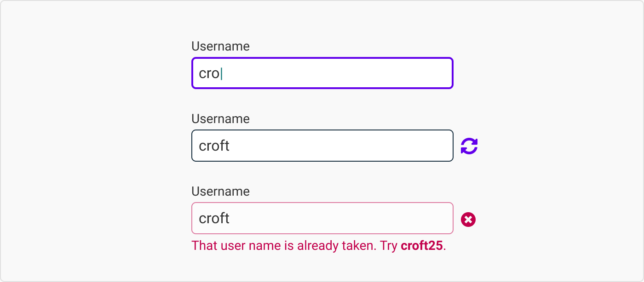Click the Username label above the error field
This screenshot has width=644, height=282.
pyautogui.click(x=220, y=192)
